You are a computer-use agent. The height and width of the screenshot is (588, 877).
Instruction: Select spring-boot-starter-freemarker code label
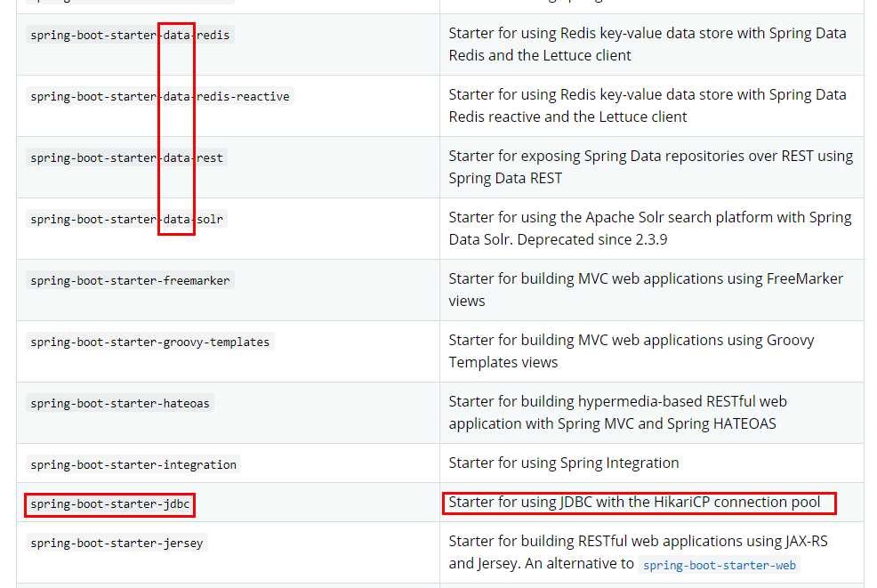click(x=130, y=280)
